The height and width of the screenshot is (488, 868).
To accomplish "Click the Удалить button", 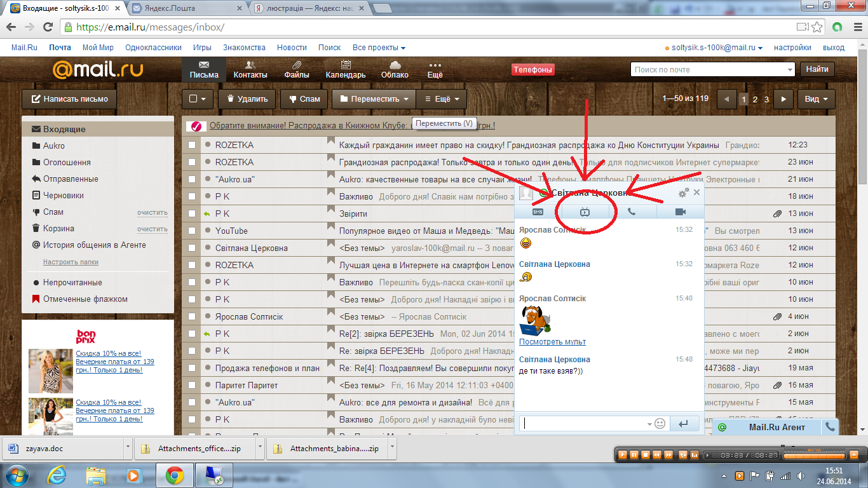I will click(247, 99).
